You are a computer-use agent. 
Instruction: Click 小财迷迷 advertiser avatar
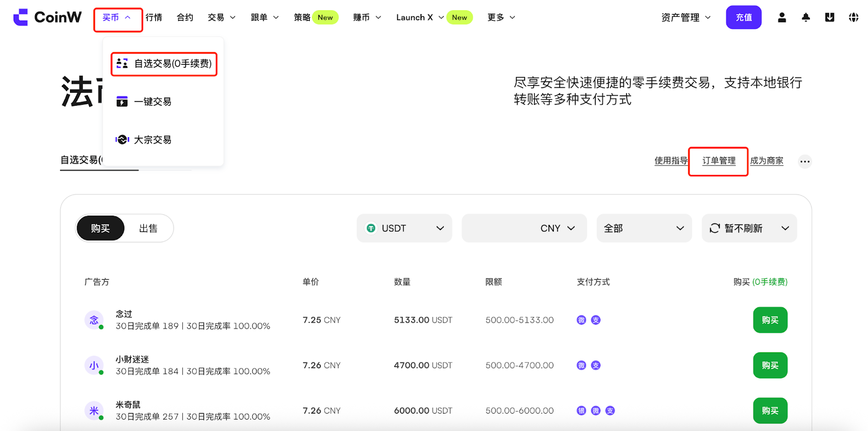[94, 365]
